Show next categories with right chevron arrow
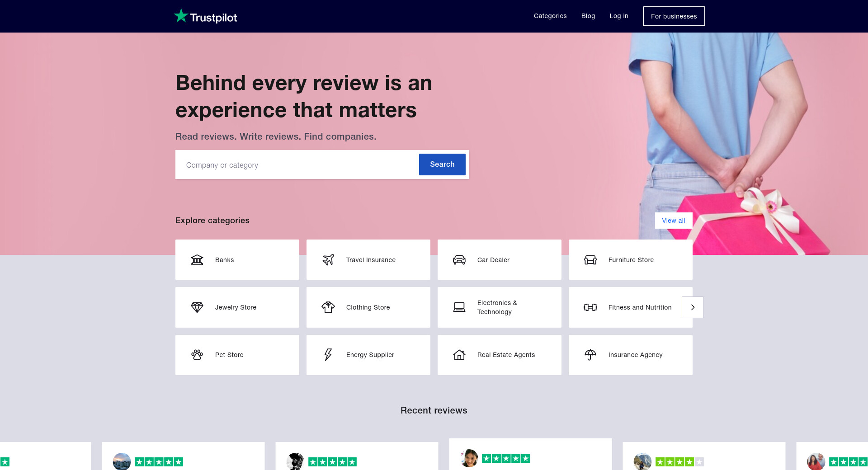 pyautogui.click(x=693, y=307)
